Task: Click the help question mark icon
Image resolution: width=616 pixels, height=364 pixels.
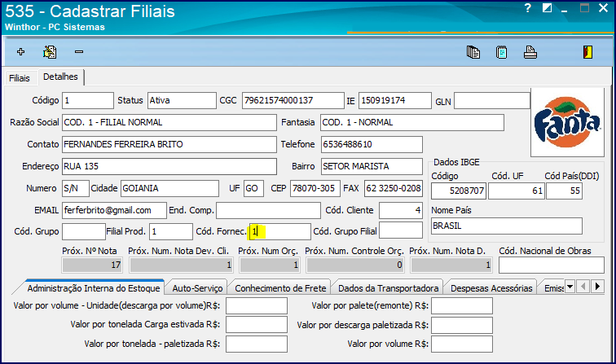Action: coord(528,8)
